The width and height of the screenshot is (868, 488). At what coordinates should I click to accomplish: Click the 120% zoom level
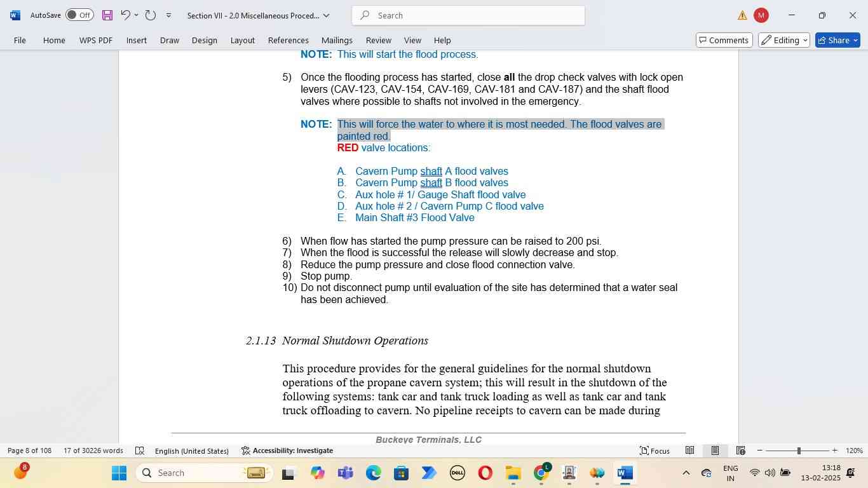[x=854, y=451]
